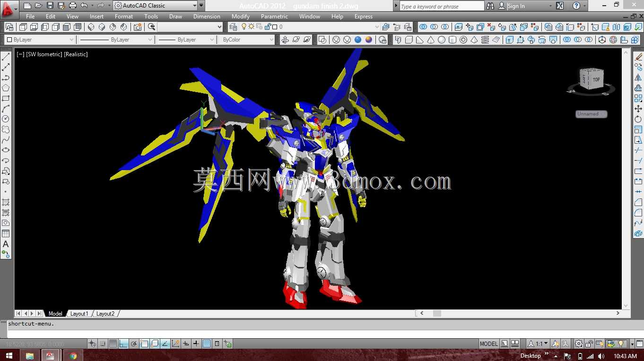This screenshot has width=644, height=361.
Task: Turn layer 0 off with the lightbulb
Action: pyautogui.click(x=244, y=27)
